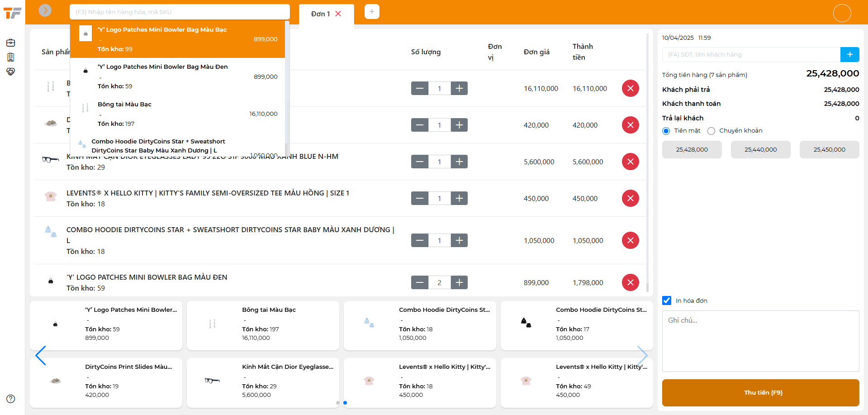Decrease quantity of the 16,110,000 item

(420, 88)
